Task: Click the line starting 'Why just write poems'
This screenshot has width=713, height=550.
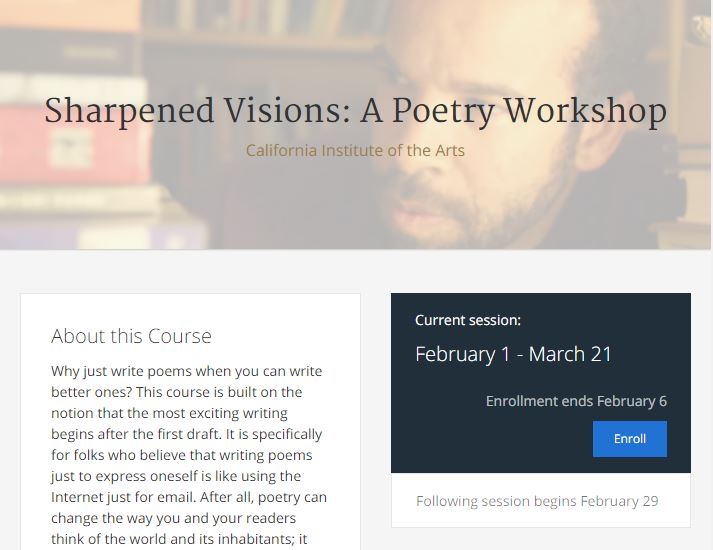Action: 186,371
